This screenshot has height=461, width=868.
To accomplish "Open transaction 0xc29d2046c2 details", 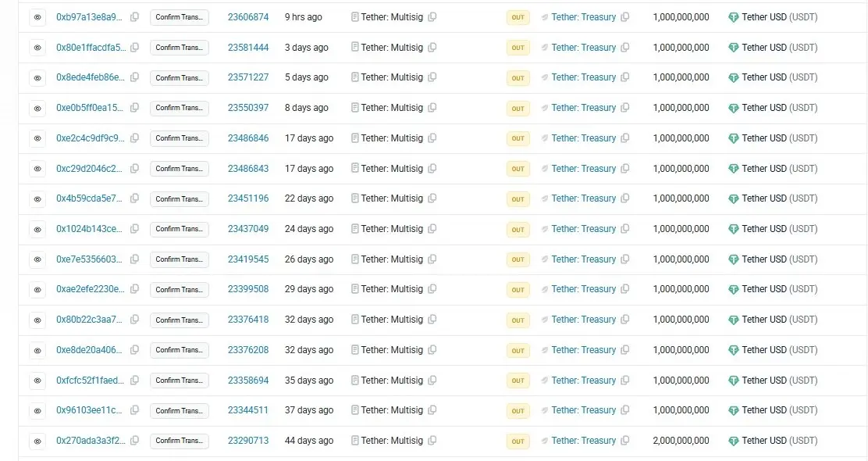I will tap(90, 169).
